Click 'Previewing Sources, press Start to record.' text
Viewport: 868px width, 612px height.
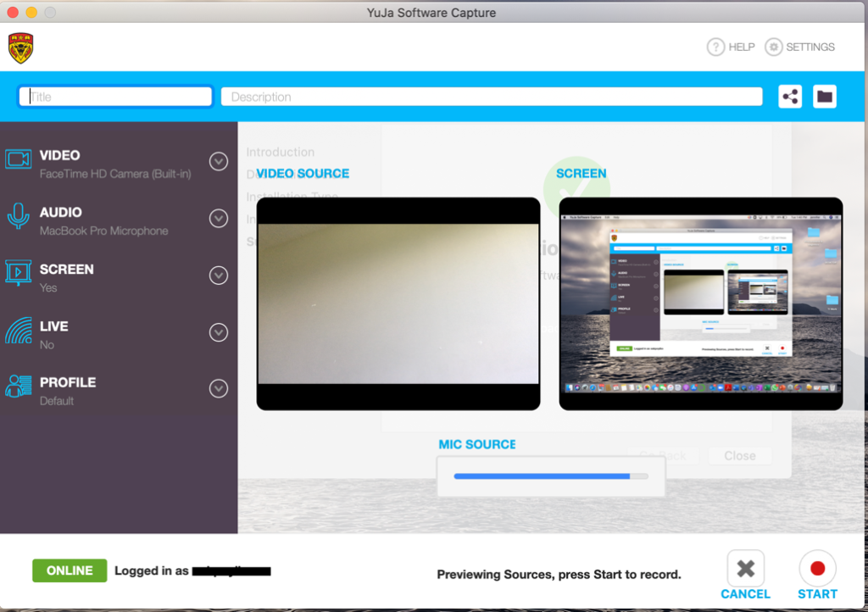(x=559, y=575)
